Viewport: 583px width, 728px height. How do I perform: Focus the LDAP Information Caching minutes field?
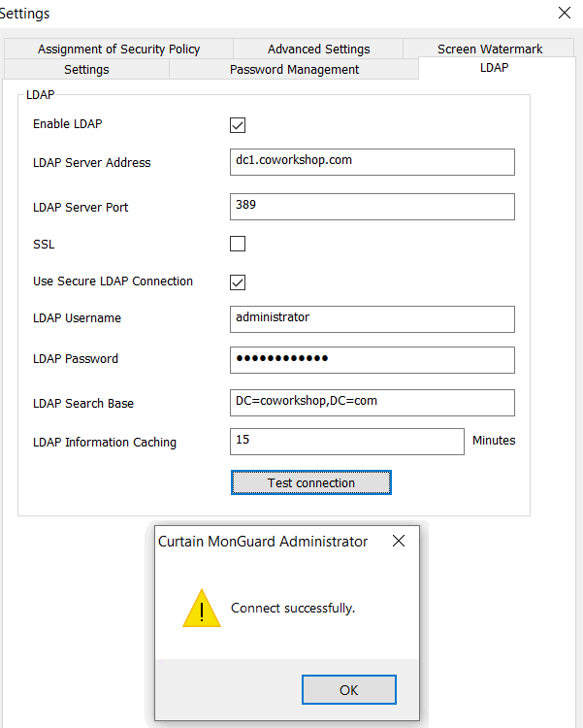[347, 442]
